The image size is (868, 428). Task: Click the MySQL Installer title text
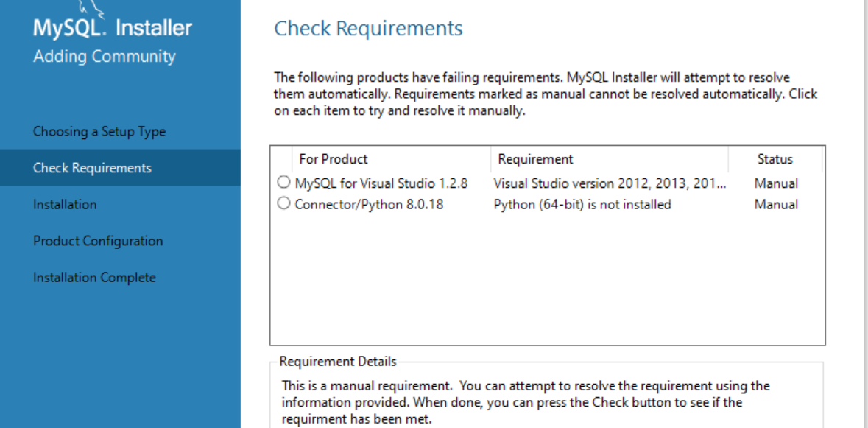pyautogui.click(x=113, y=29)
